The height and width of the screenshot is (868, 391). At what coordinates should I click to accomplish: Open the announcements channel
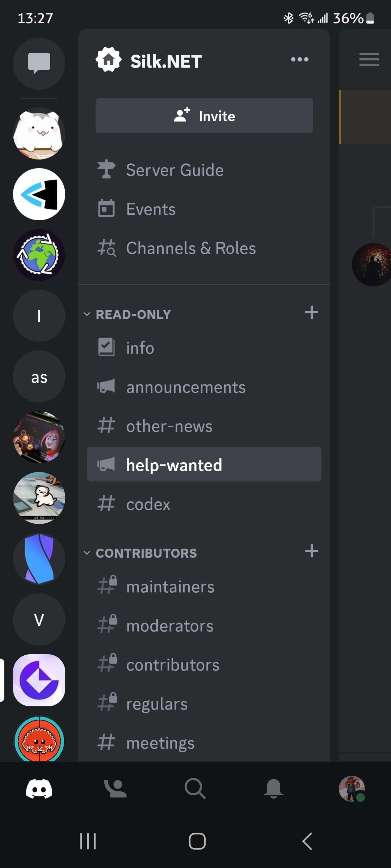(x=204, y=387)
